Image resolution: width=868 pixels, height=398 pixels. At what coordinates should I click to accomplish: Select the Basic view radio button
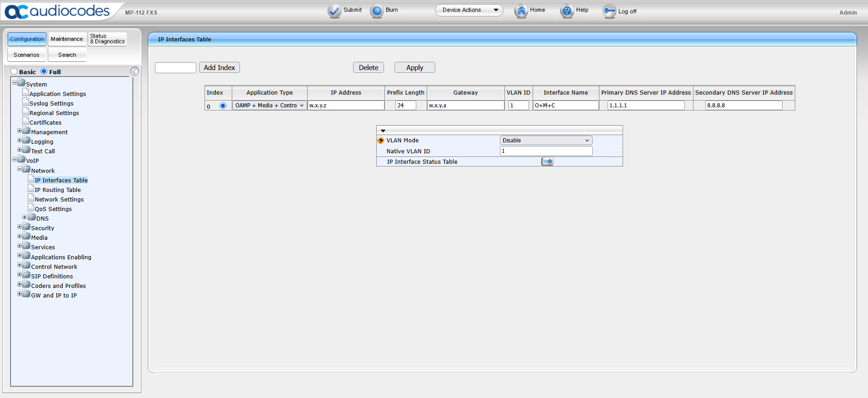14,71
